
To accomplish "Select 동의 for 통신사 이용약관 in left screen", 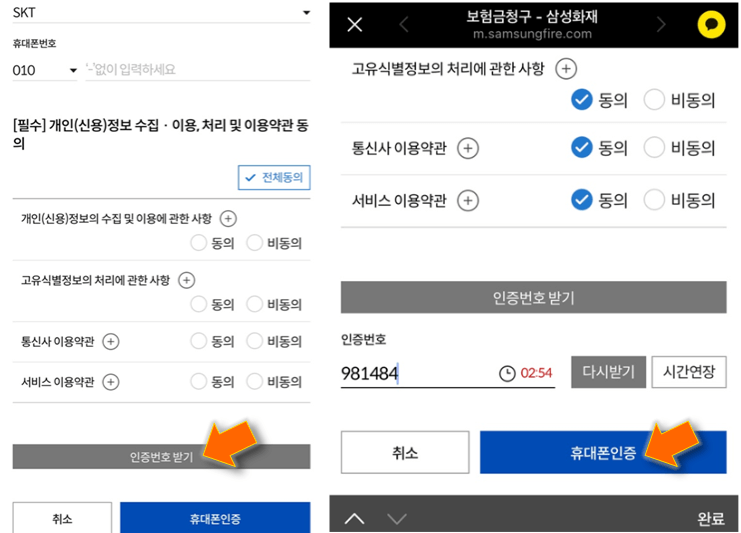I will (198, 341).
